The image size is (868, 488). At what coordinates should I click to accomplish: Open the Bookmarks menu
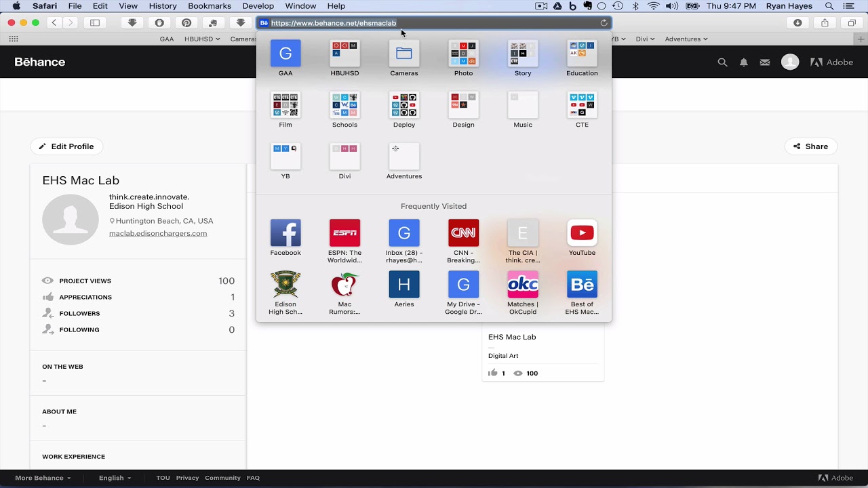[210, 6]
